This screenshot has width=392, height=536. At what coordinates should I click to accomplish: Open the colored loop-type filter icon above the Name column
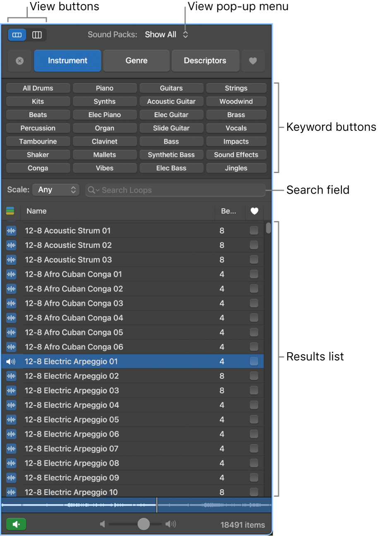coord(10,211)
